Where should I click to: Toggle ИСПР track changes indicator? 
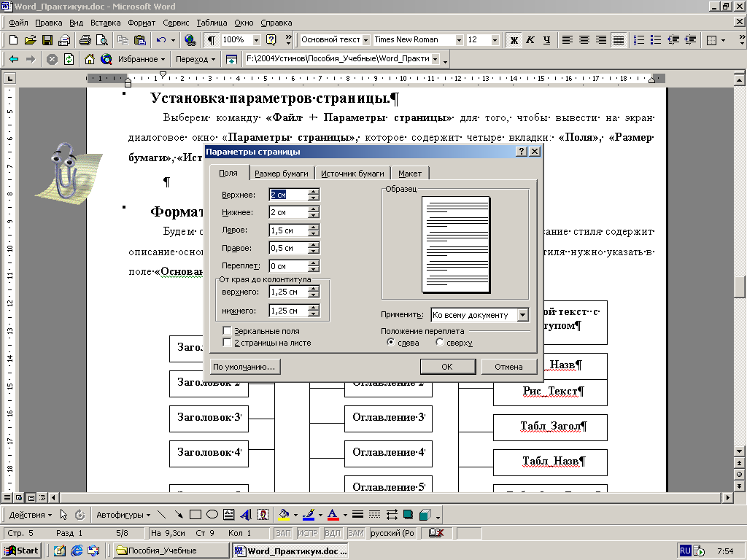307,533
